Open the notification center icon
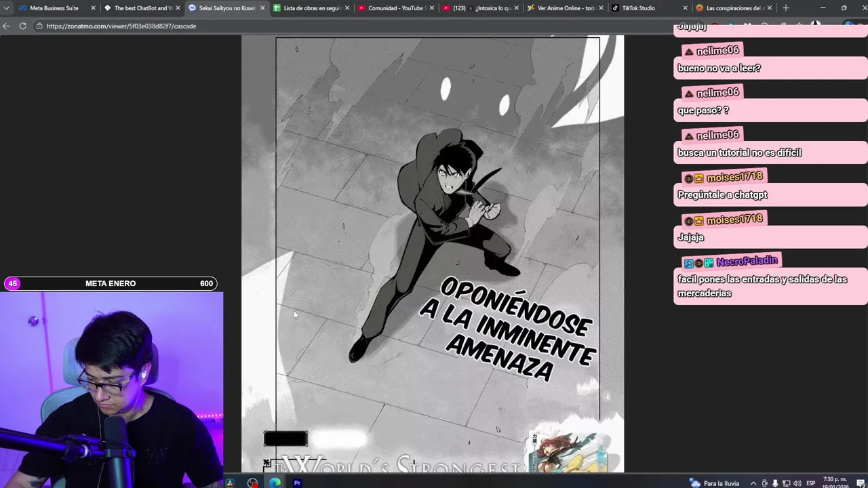The width and height of the screenshot is (868, 488). tap(860, 483)
